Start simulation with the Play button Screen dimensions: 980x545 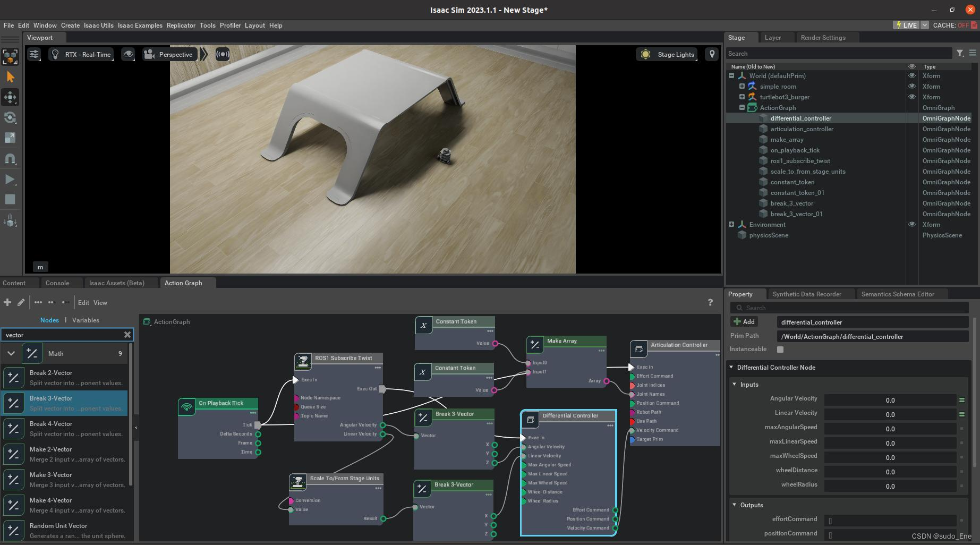coord(10,179)
